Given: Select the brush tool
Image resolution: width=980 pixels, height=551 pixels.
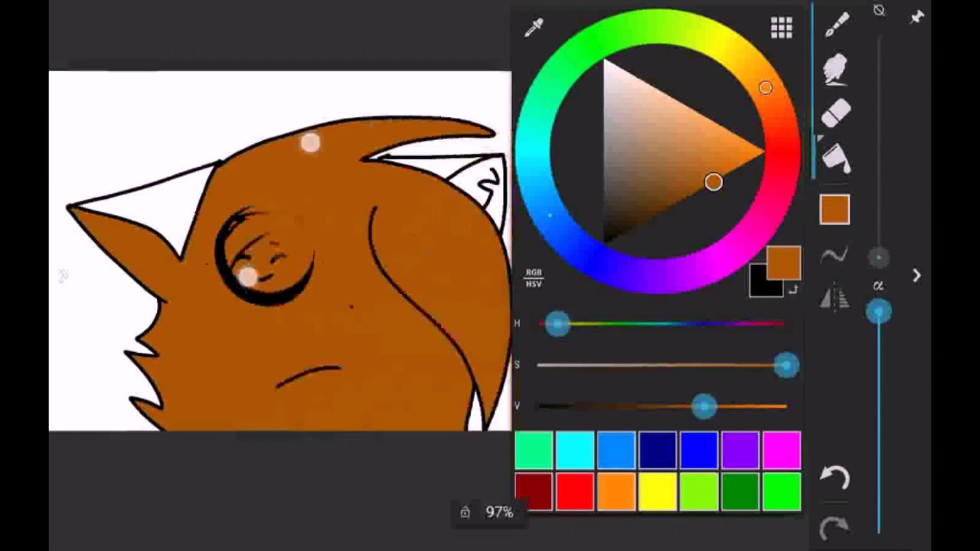Looking at the screenshot, I should click(836, 24).
